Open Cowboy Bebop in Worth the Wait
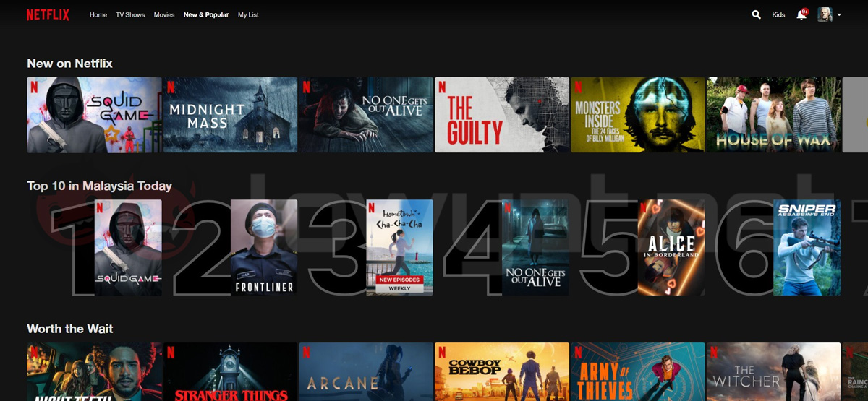 (x=501, y=371)
